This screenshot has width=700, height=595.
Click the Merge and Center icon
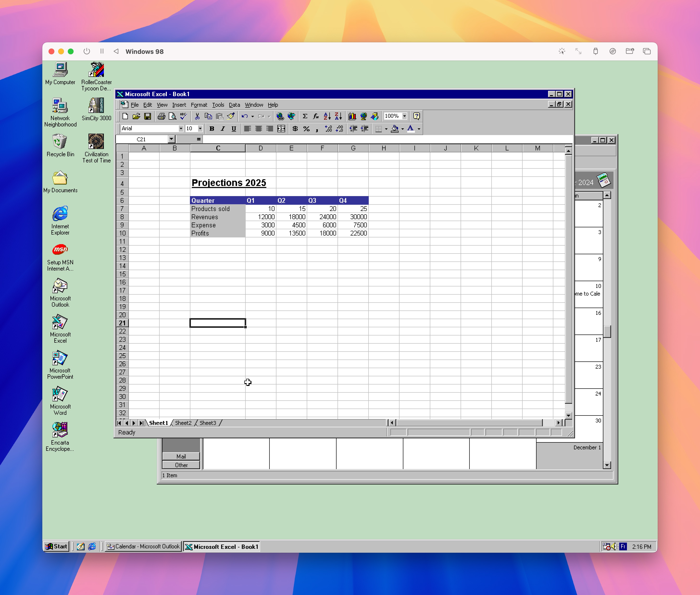tap(281, 129)
